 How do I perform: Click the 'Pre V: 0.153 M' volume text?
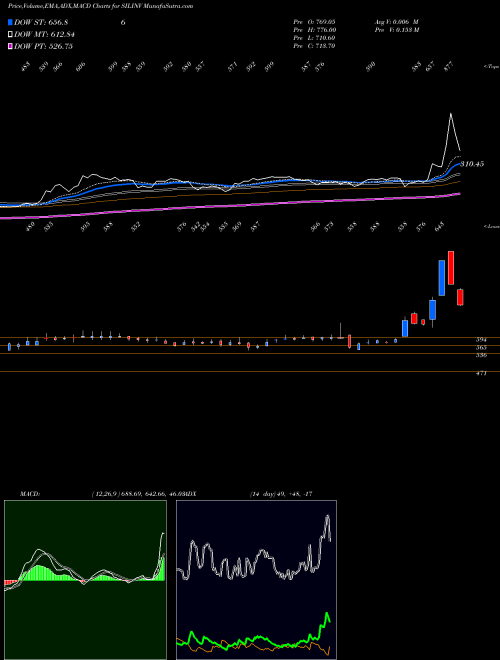point(397,30)
